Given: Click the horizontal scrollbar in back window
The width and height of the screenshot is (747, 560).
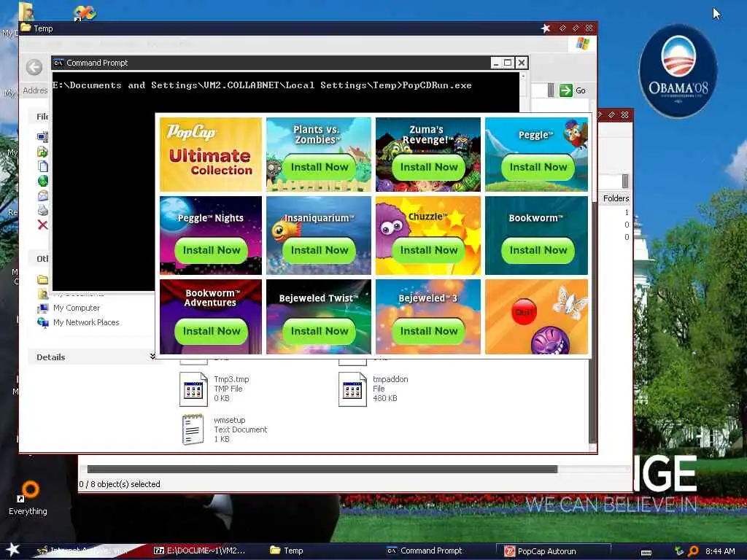Looking at the screenshot, I should tap(322, 470).
